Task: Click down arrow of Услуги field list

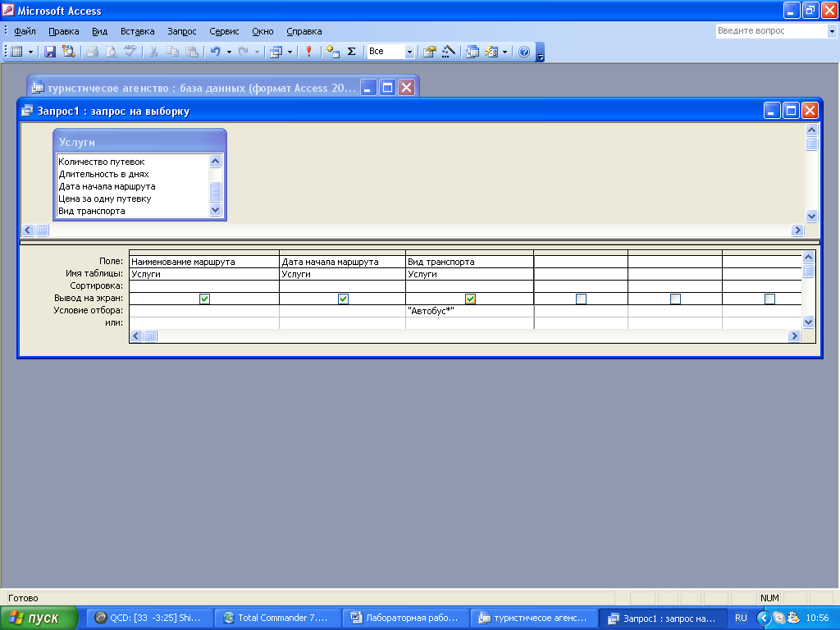Action: point(216,210)
